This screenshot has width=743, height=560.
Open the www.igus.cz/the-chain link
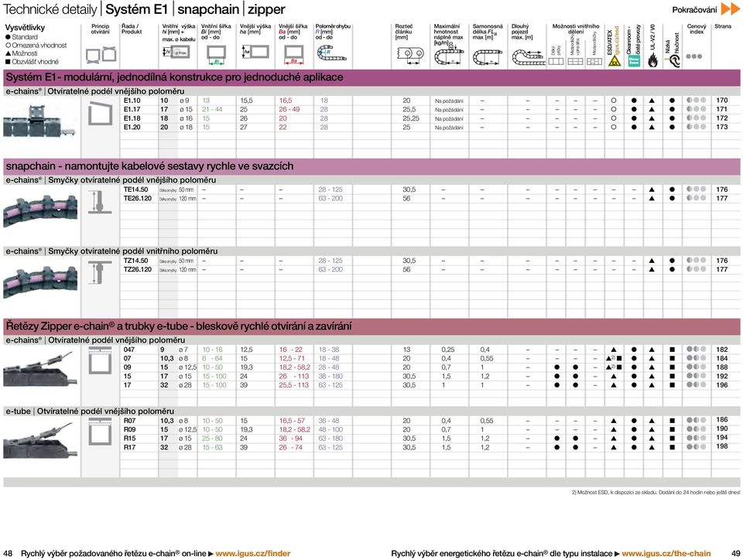(x=666, y=553)
